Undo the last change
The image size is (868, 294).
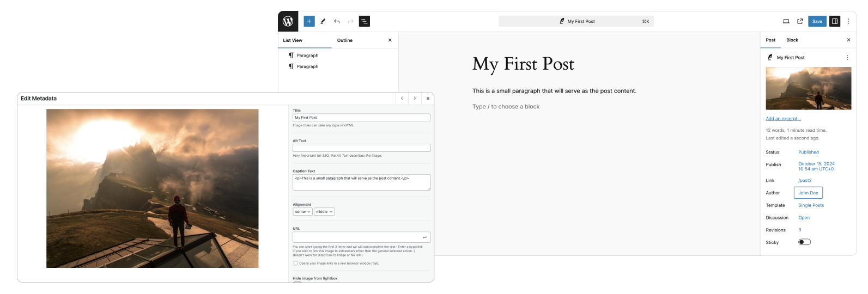[337, 21]
